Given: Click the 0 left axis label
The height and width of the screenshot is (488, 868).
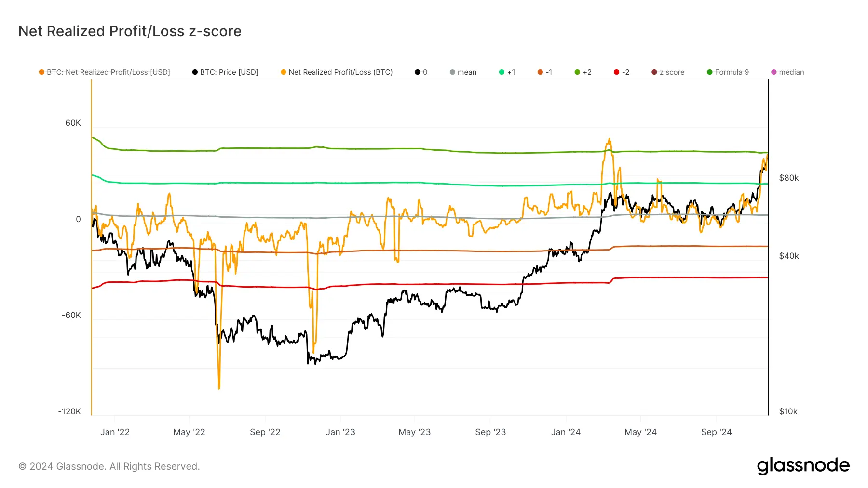Looking at the screenshot, I should pyautogui.click(x=79, y=219).
